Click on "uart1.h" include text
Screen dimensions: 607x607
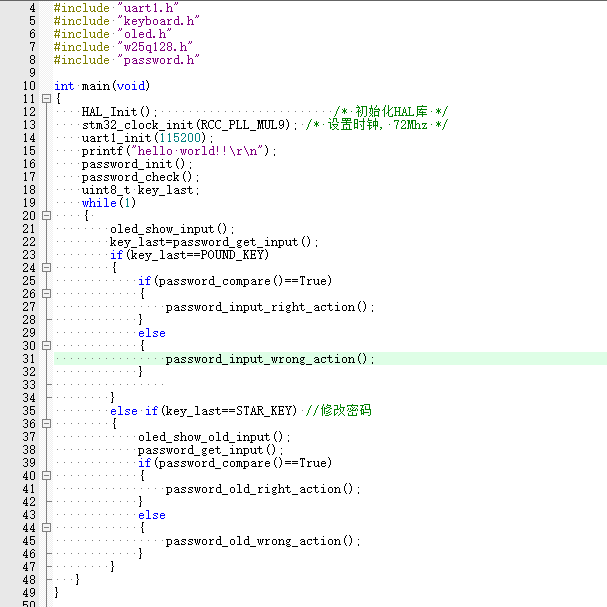(x=148, y=8)
